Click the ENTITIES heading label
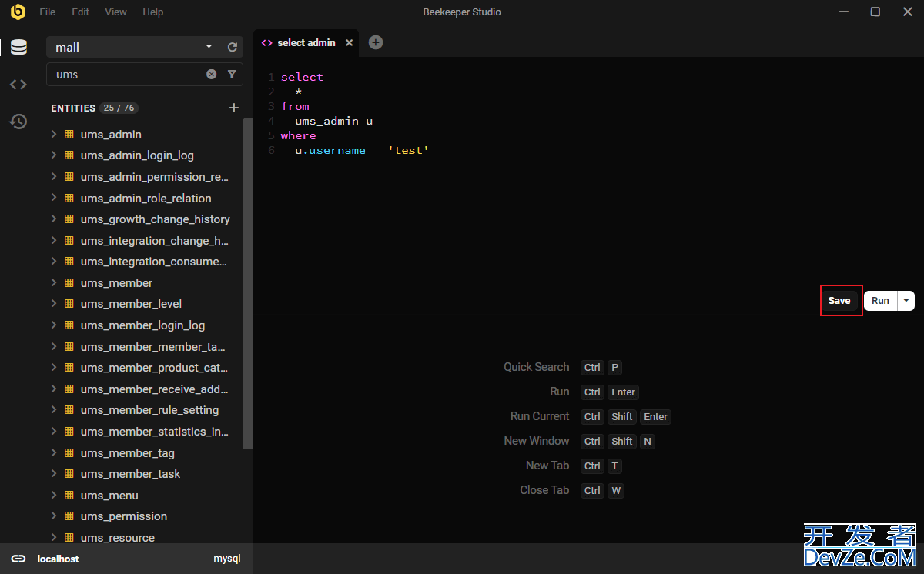The width and height of the screenshot is (924, 574). pos(73,108)
